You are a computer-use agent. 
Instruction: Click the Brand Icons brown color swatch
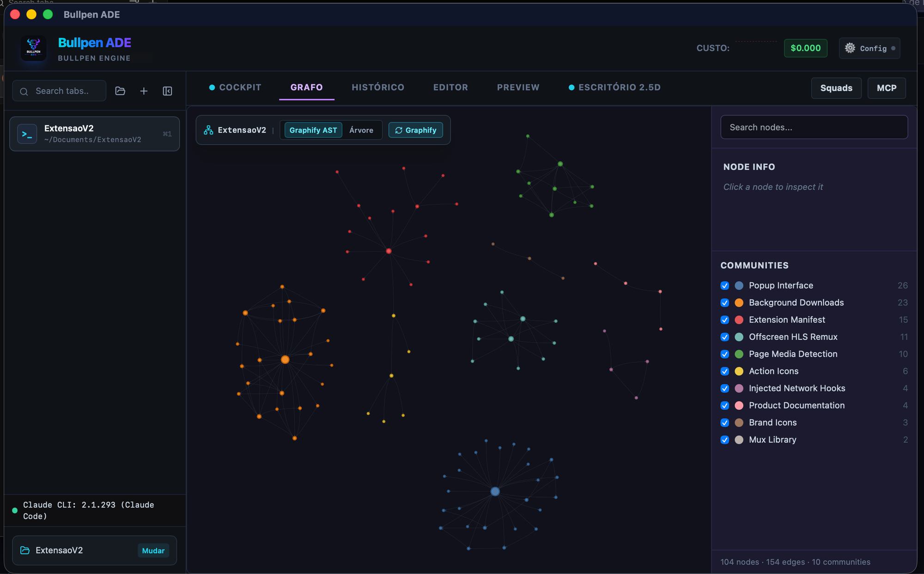click(739, 422)
